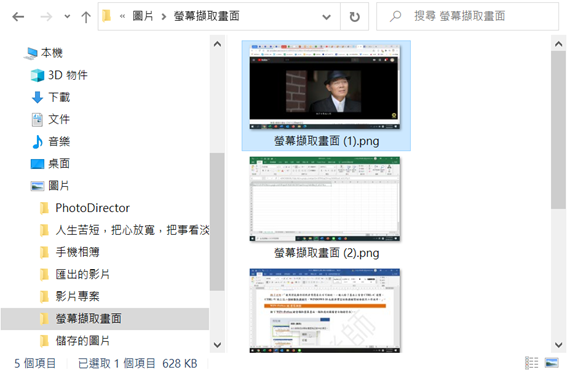
Task: Switch to details view
Action: 532,363
